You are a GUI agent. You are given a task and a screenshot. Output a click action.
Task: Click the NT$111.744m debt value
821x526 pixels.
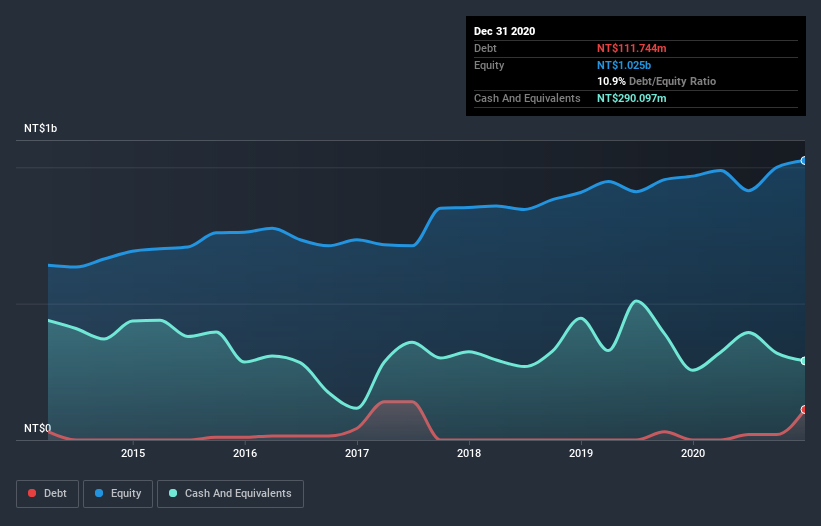point(631,48)
